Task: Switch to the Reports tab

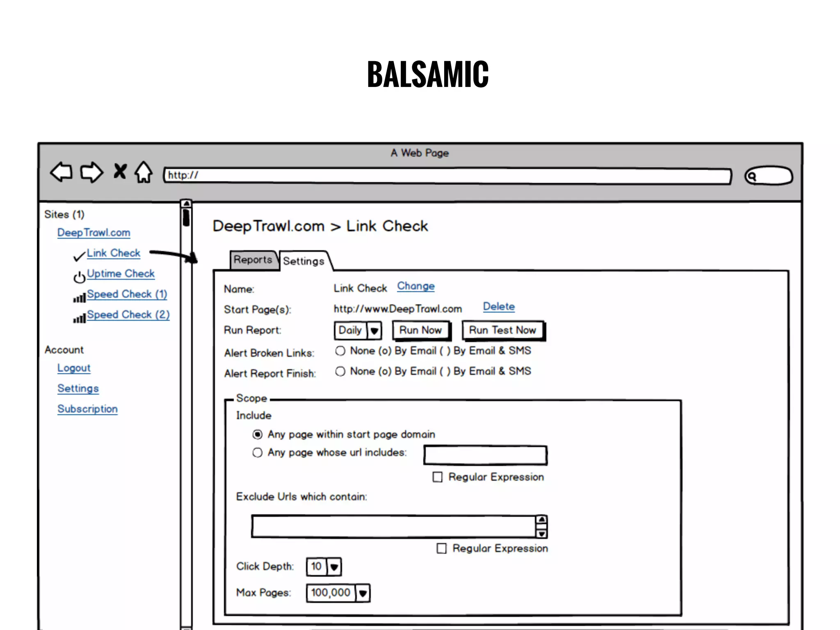Action: coord(253,260)
